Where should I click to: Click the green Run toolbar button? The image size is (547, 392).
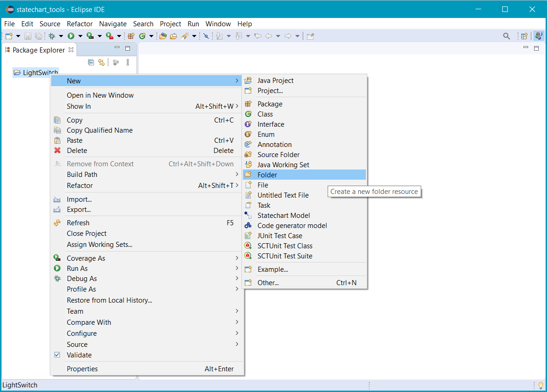(71, 36)
